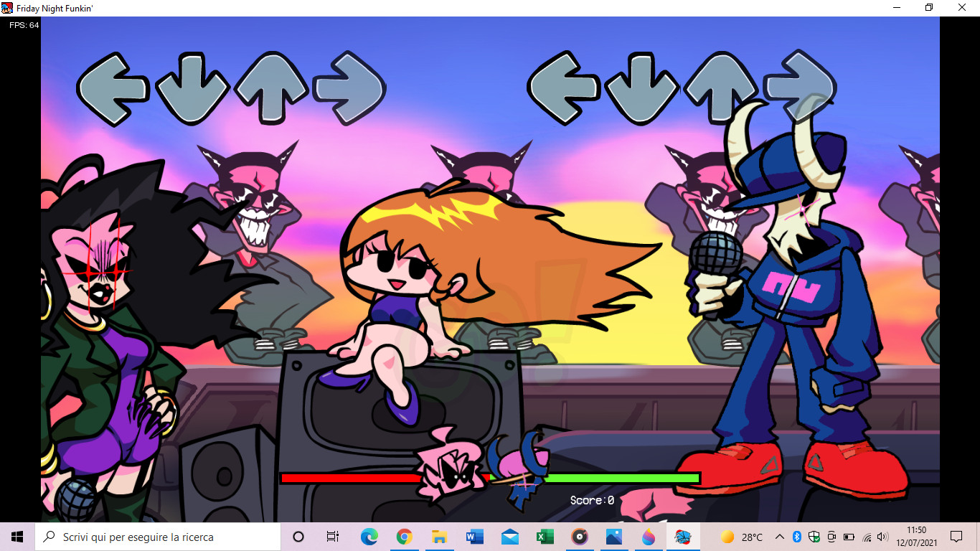This screenshot has width=980, height=551.
Task: Click the opponent's down arrow receptor
Action: click(x=192, y=88)
